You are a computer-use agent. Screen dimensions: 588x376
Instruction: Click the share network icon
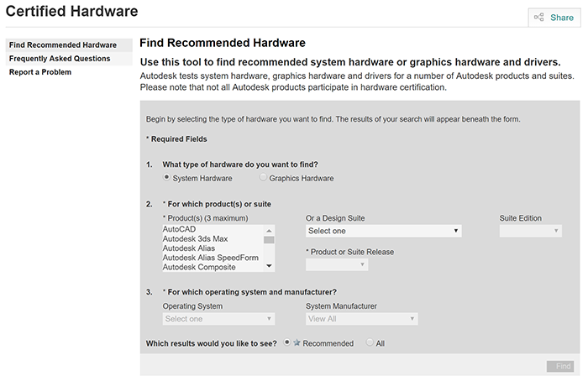click(539, 18)
